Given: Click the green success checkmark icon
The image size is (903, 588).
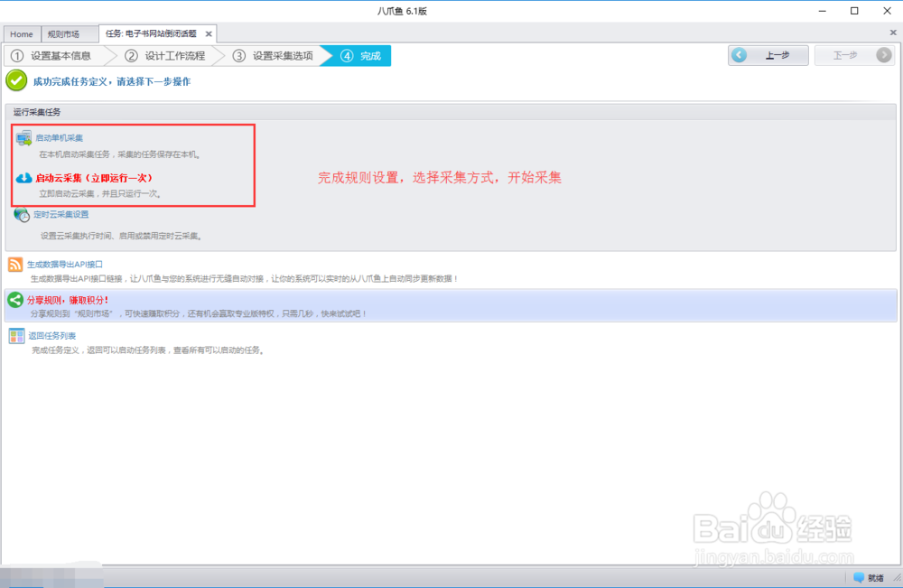Looking at the screenshot, I should click(16, 80).
